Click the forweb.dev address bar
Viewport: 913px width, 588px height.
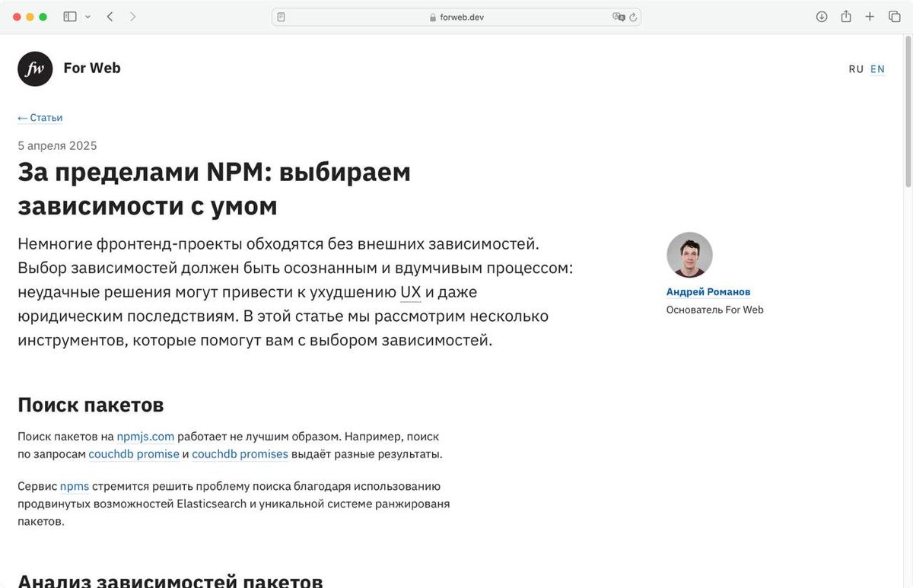tap(456, 17)
